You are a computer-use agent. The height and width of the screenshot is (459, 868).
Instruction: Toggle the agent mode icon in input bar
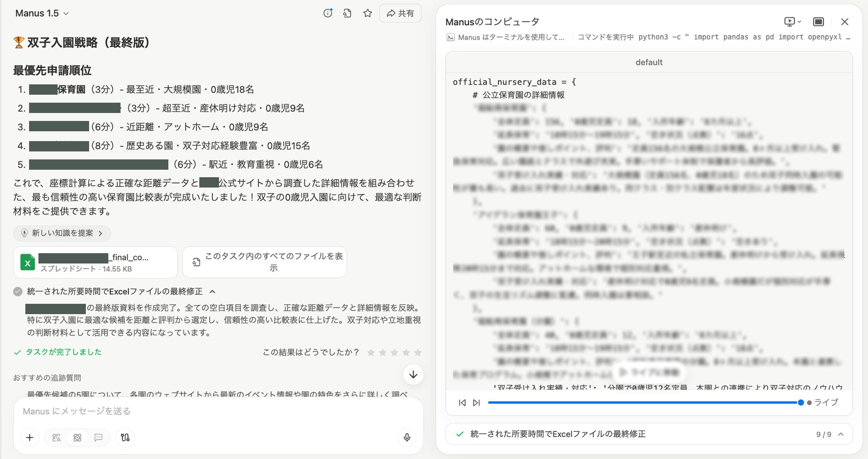pos(77,437)
